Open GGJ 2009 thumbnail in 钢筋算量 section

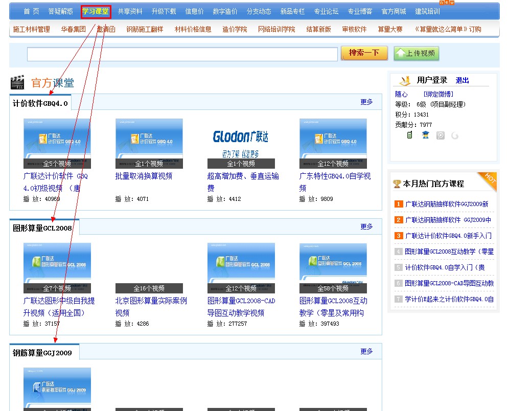[x=57, y=390]
